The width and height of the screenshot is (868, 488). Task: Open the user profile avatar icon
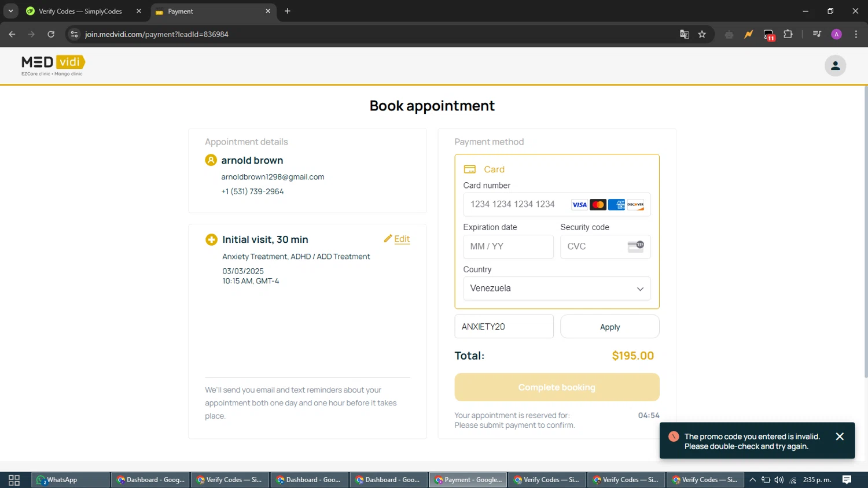click(x=835, y=66)
